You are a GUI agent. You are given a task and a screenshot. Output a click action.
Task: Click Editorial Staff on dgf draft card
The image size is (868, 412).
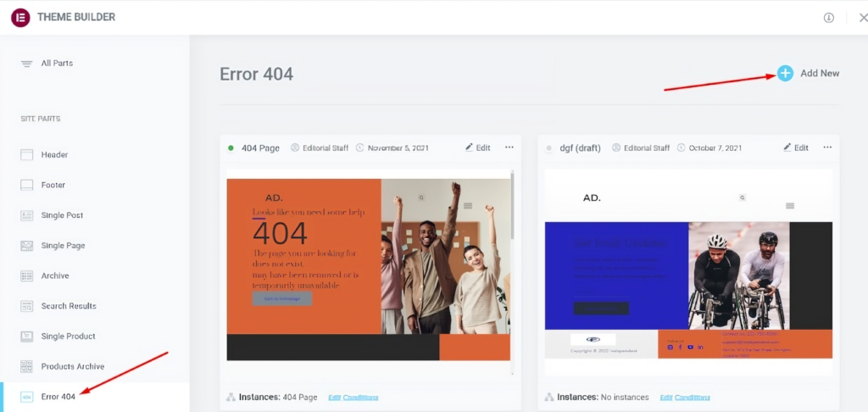click(x=647, y=148)
